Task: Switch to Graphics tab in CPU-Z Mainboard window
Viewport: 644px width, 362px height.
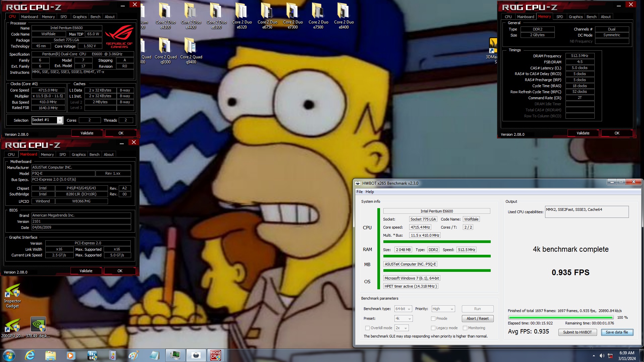Action: (x=78, y=155)
